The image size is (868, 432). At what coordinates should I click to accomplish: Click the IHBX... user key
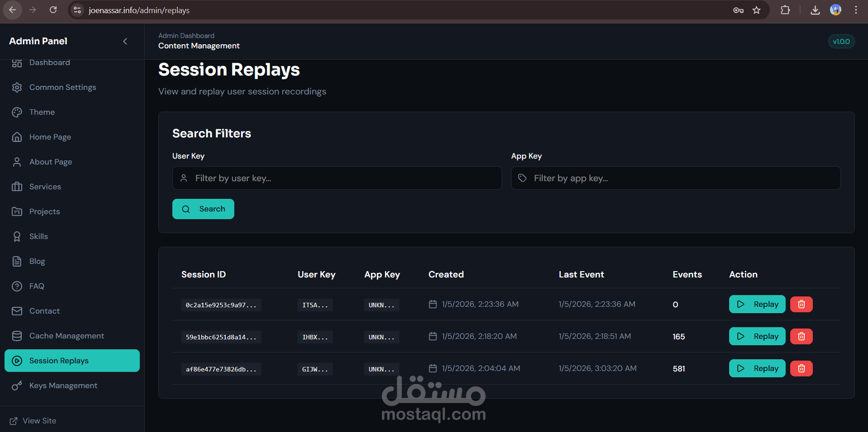pos(315,337)
